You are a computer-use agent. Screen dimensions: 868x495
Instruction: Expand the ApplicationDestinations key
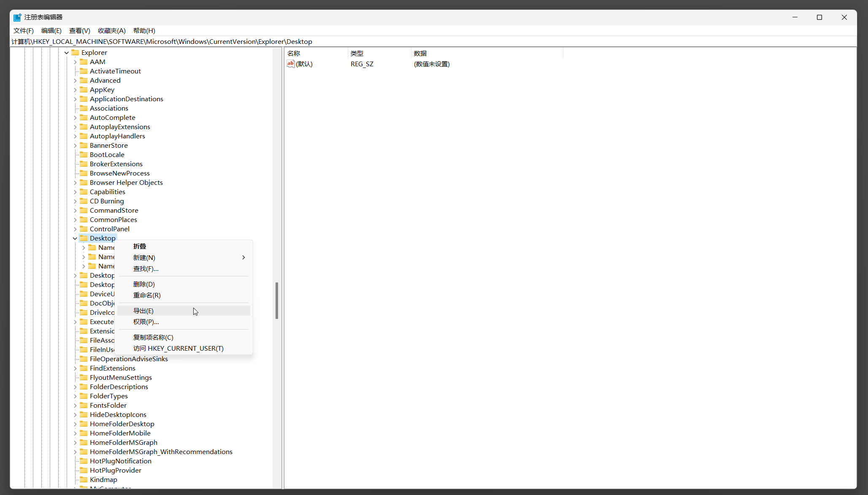(75, 99)
